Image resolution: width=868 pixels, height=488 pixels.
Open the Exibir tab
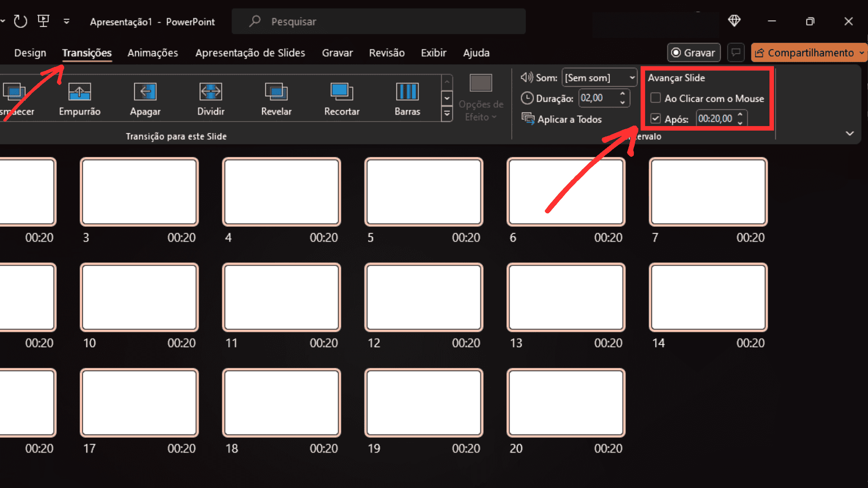(434, 53)
